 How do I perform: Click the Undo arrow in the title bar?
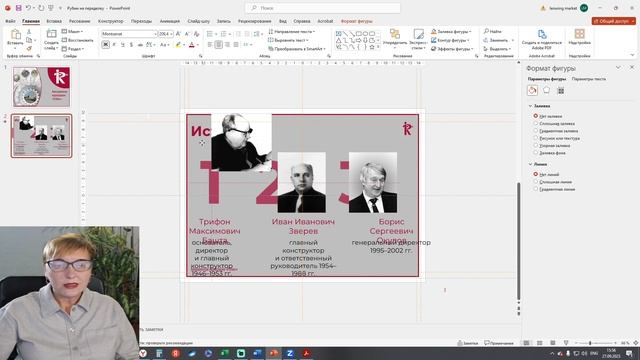[28, 8]
